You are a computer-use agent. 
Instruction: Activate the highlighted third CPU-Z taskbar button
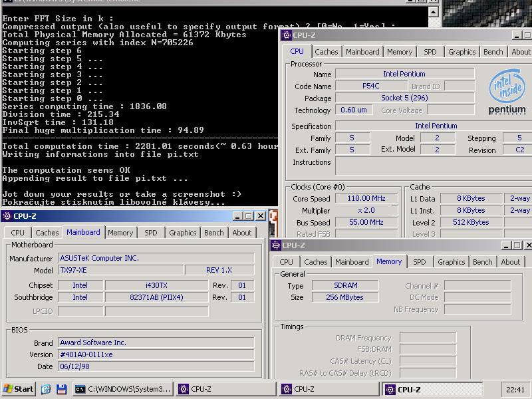[x=432, y=389]
